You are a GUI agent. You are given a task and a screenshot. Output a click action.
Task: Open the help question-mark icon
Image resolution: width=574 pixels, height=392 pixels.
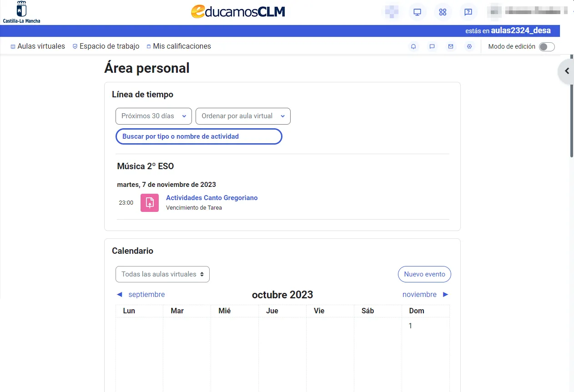[468, 12]
